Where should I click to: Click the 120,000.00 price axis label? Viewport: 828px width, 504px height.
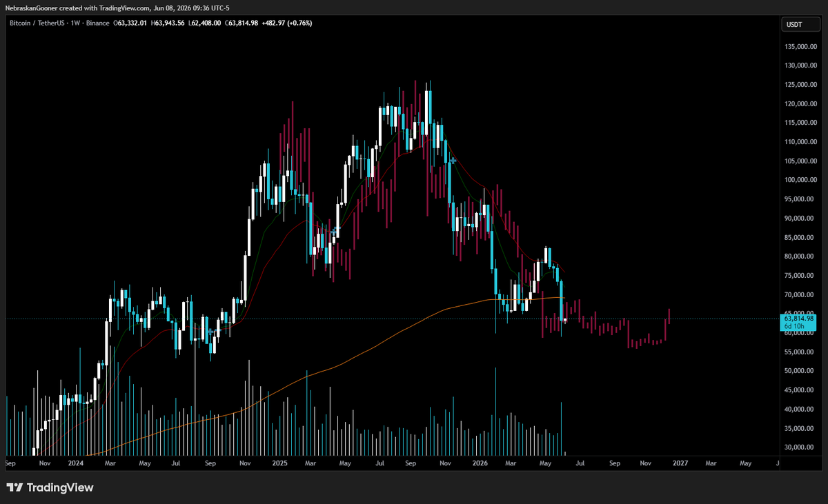(x=800, y=104)
